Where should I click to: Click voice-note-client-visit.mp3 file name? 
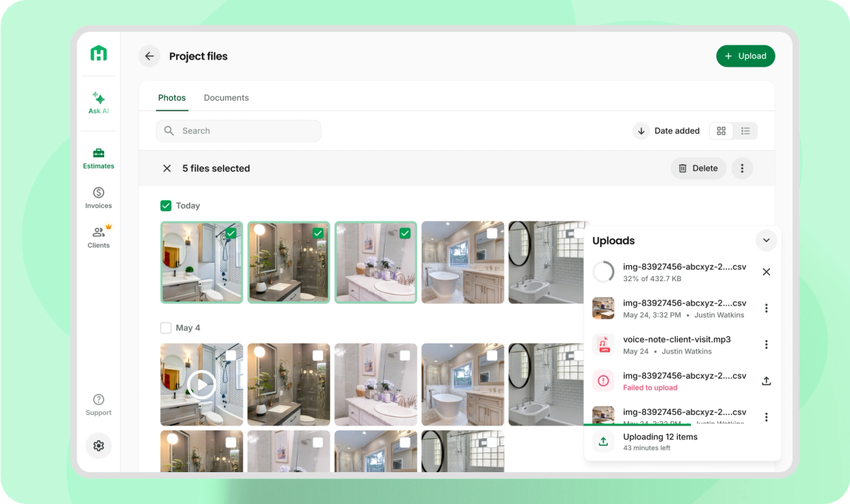[x=676, y=339]
